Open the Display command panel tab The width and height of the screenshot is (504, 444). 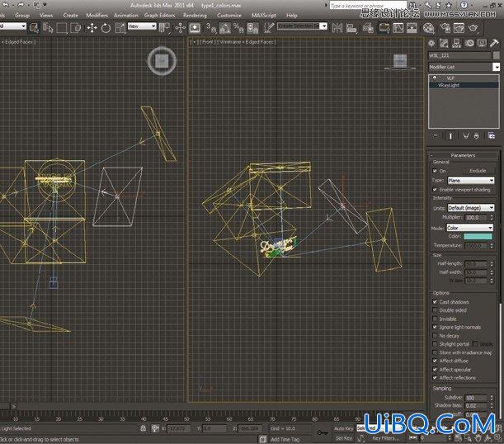[482, 43]
